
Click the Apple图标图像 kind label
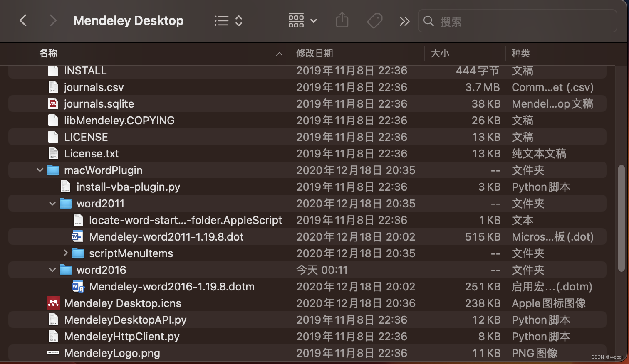click(x=549, y=303)
